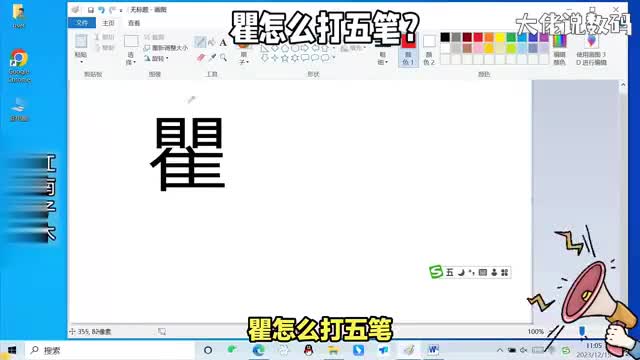Click the taskbar Cortana circle
The height and width of the screenshot is (360, 640).
pyautogui.click(x=208, y=350)
